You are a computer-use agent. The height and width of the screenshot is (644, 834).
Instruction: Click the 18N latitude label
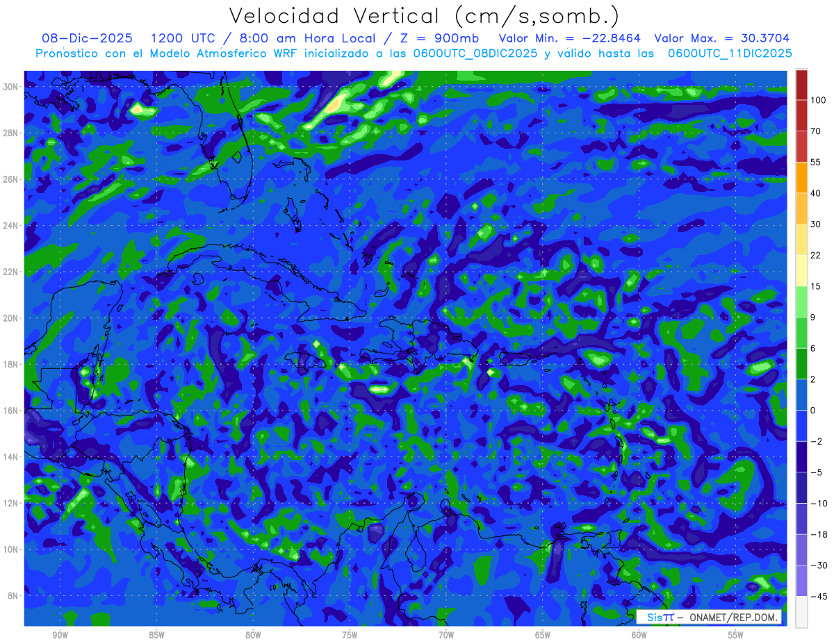pos(12,364)
